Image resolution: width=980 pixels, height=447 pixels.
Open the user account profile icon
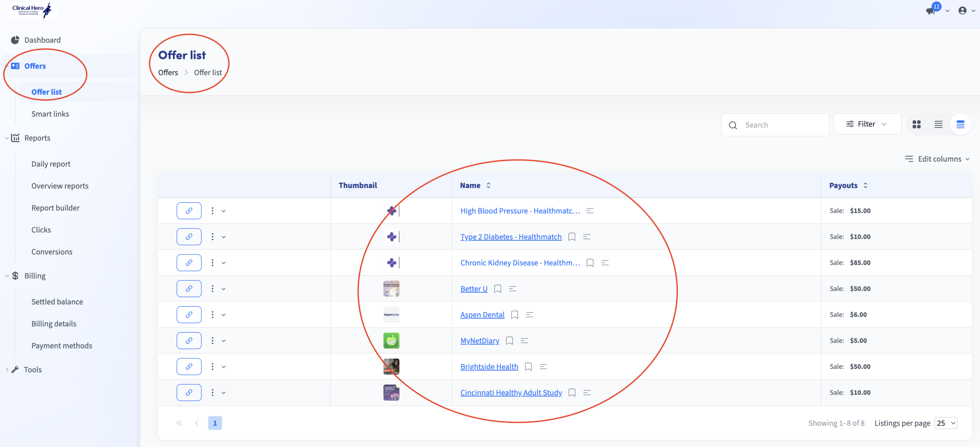962,11
